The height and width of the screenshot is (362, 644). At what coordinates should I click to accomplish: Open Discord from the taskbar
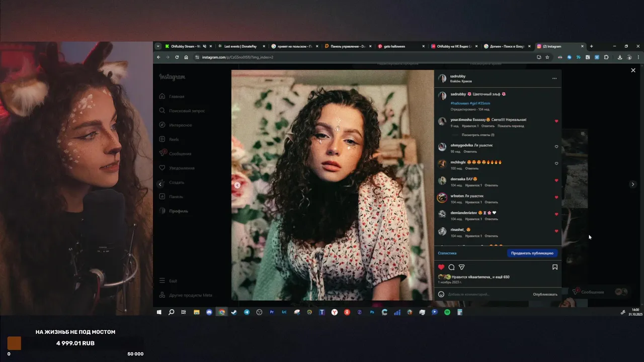(209, 312)
